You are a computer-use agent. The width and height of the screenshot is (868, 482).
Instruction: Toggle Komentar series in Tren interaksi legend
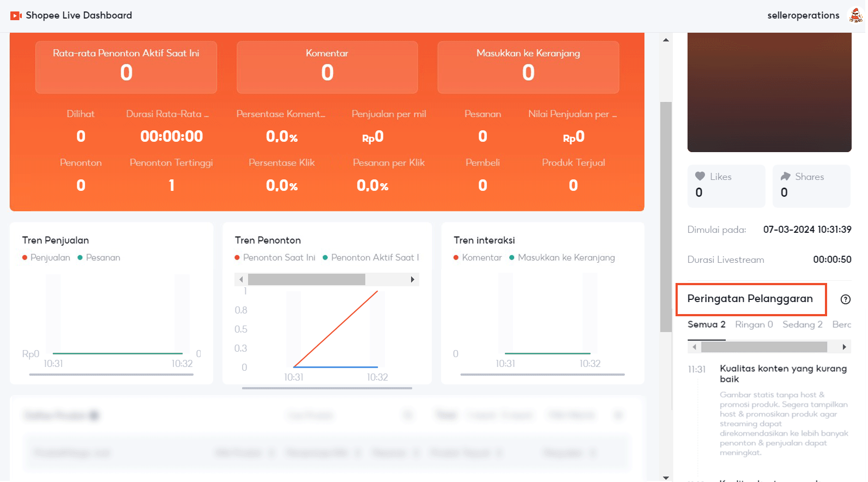pos(478,257)
